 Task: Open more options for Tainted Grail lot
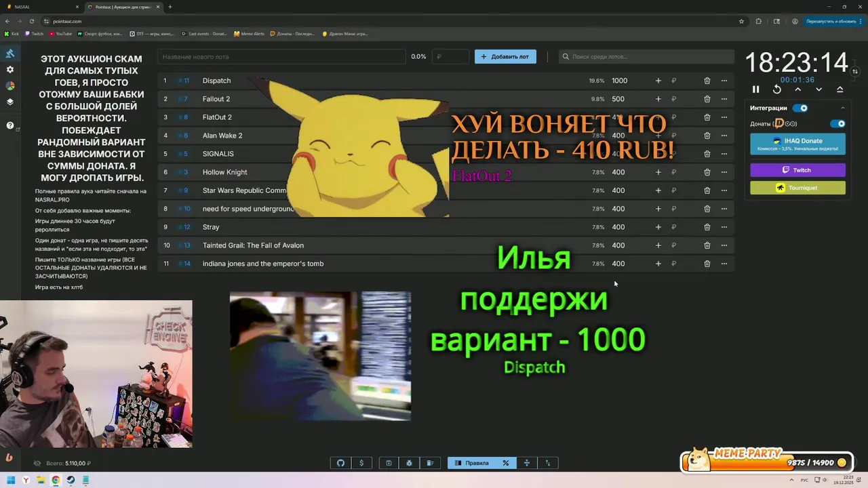tap(724, 245)
